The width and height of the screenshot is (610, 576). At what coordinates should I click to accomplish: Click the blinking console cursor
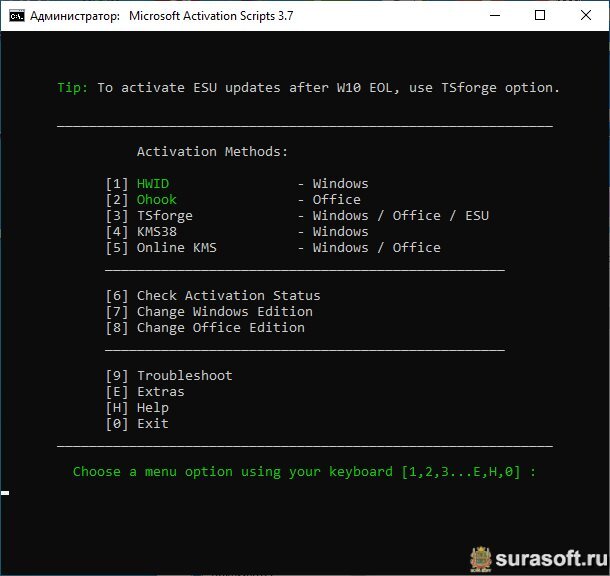click(5, 493)
